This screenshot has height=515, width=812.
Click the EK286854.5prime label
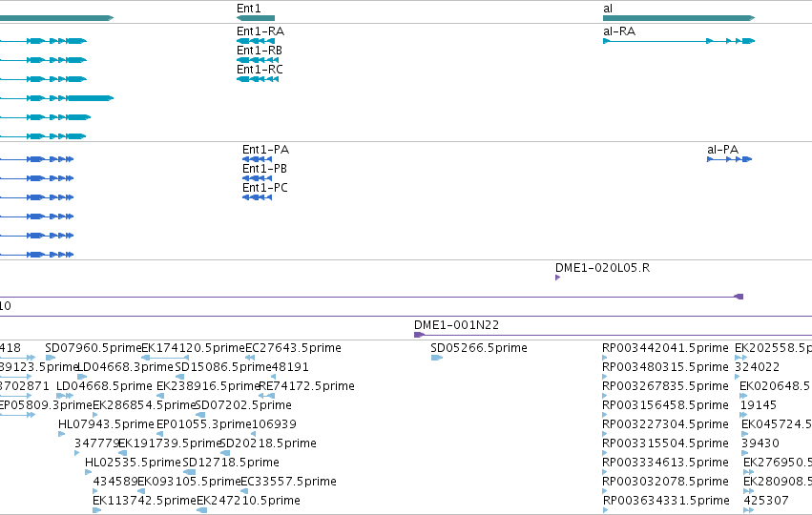144,405
